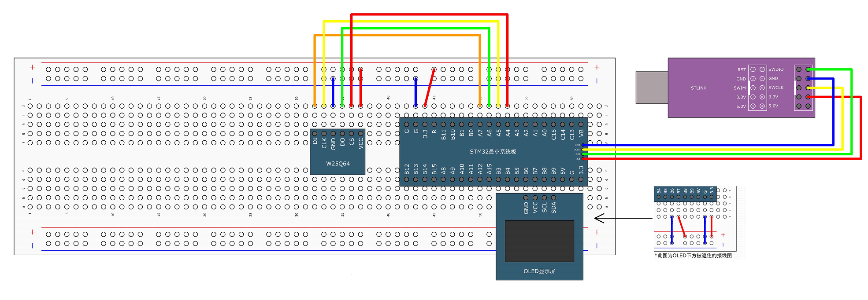This screenshot has height=300, width=868.
Task: Select the GND pin label on the OLED
Action: point(526,208)
